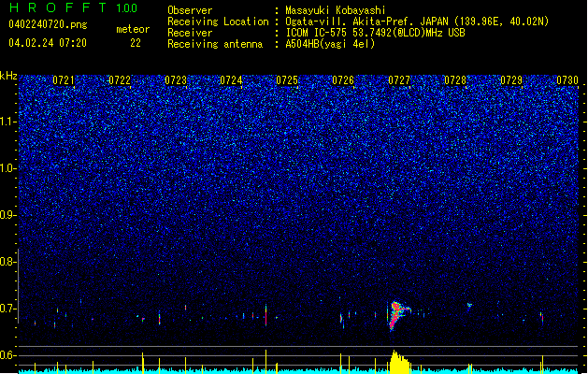Click time marker 0727
The height and width of the screenshot is (374, 588).
399,80
